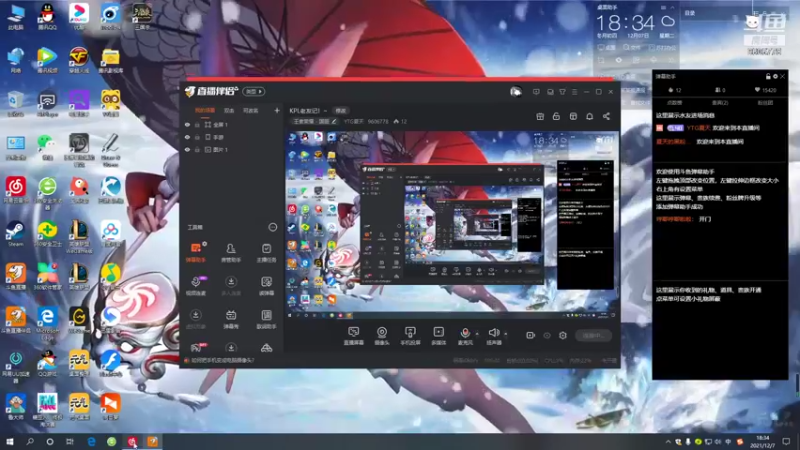Viewport: 800px width, 450px height.
Task: Open the user avatar in the title bar
Action: pyautogui.click(x=515, y=92)
